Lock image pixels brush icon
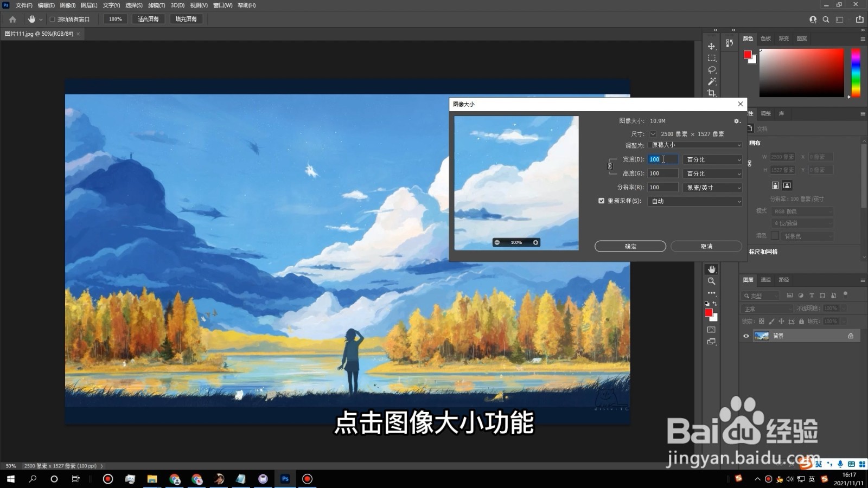Screen dimensions: 868x488 click(x=771, y=321)
